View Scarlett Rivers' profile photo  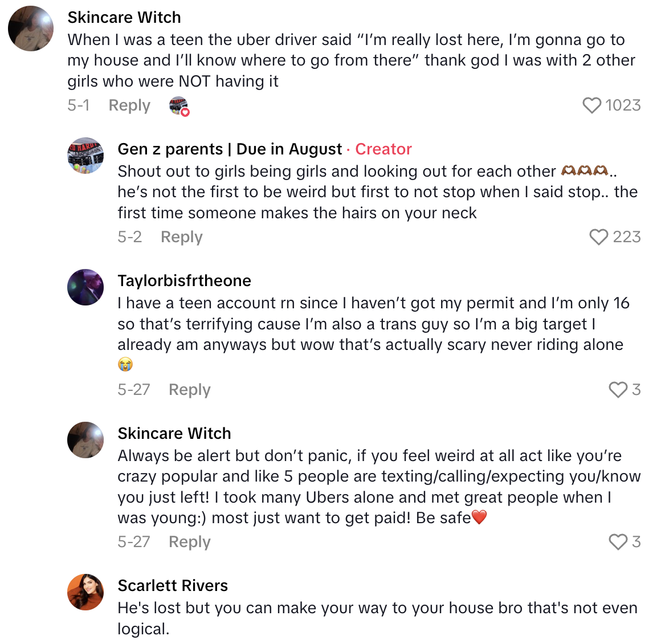coord(85,592)
